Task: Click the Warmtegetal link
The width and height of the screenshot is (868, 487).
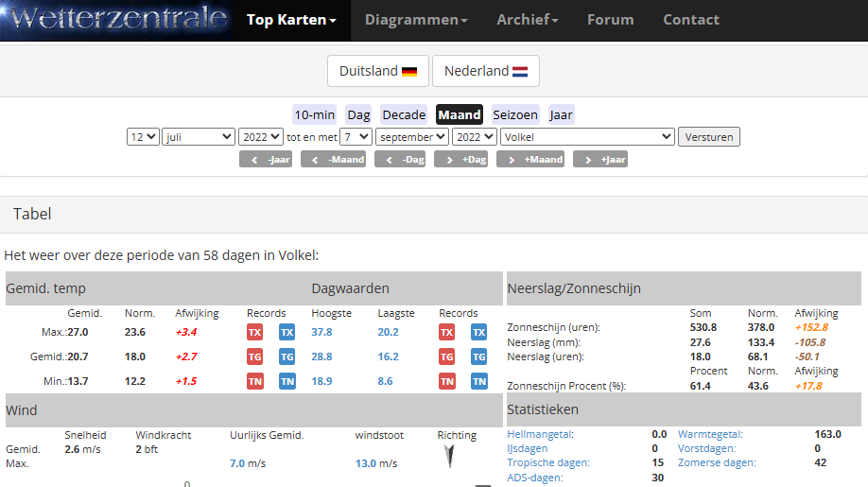Action: tap(710, 434)
